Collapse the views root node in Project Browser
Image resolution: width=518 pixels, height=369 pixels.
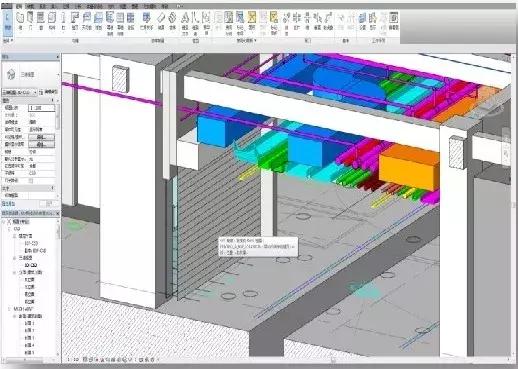pos(4,222)
